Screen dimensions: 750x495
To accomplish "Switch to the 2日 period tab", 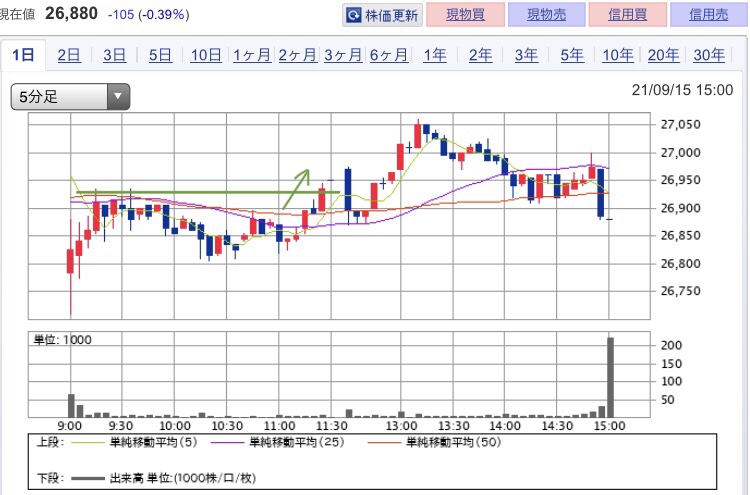I will (x=69, y=55).
